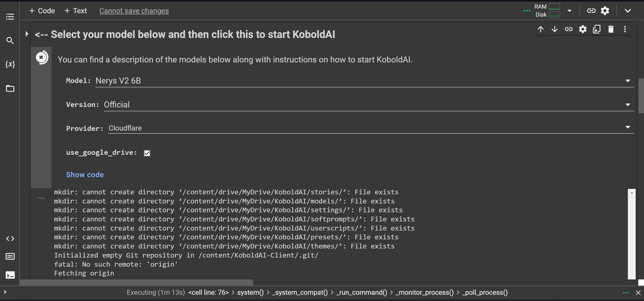Open the table of contents sidebar
Viewport: 644px width, 301px height.
pos(10,16)
